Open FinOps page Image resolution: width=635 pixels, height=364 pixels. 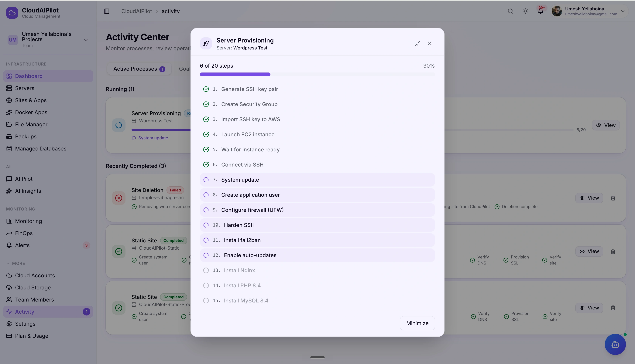pos(48,233)
